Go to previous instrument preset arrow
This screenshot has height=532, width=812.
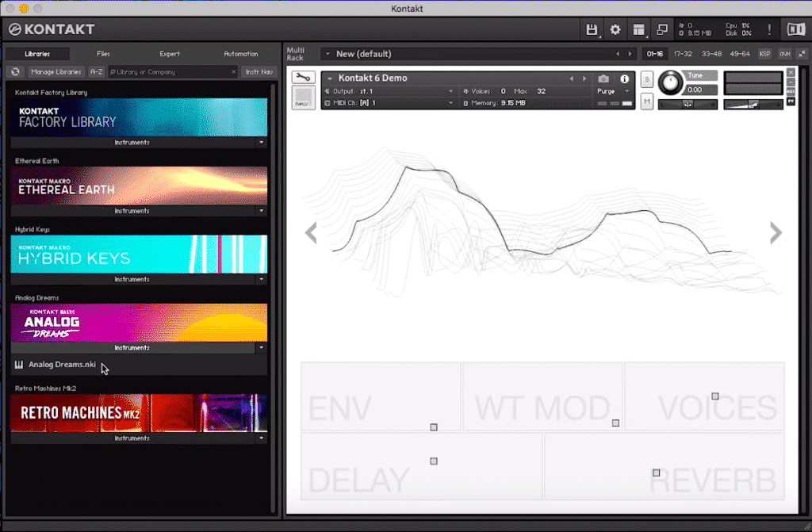(571, 78)
